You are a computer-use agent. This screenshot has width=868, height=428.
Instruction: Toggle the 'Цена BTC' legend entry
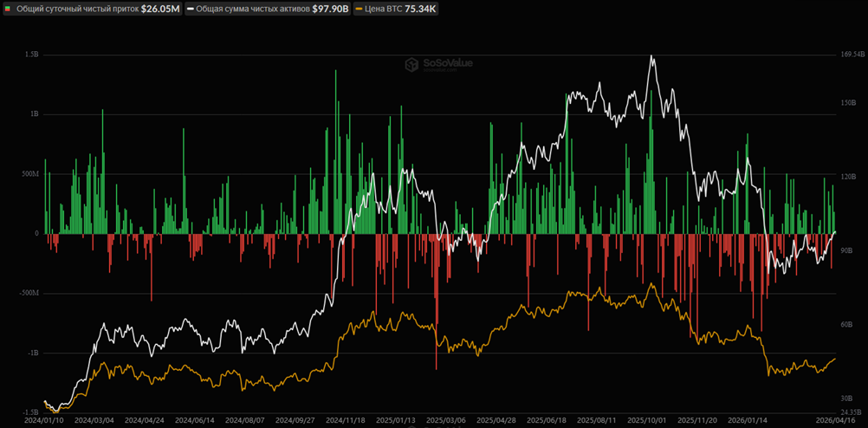[x=383, y=9]
